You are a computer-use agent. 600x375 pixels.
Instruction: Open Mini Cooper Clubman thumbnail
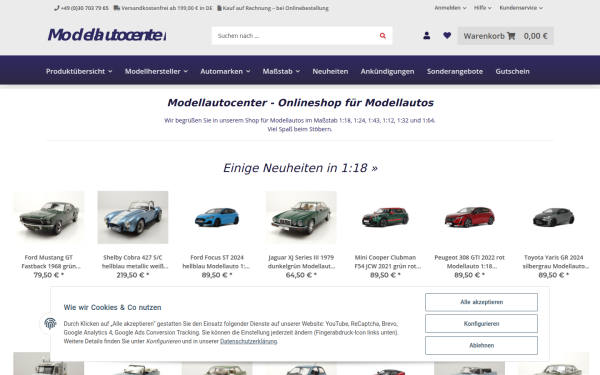click(x=385, y=217)
